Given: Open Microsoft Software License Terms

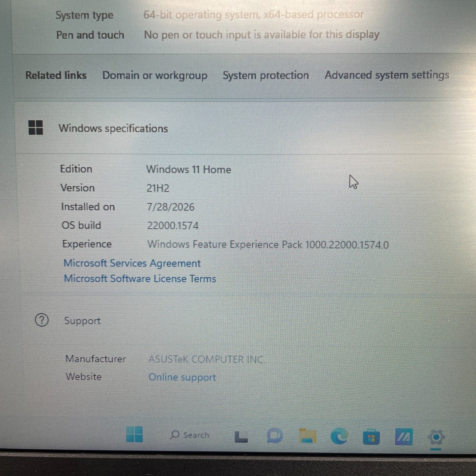Looking at the screenshot, I should [x=140, y=279].
